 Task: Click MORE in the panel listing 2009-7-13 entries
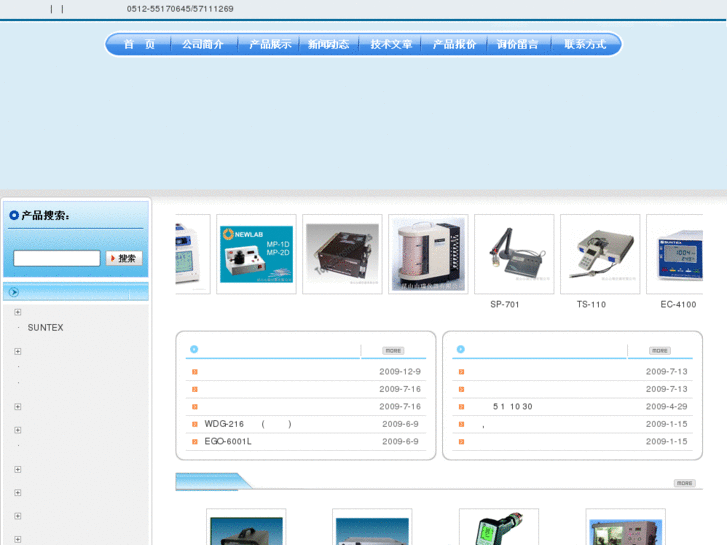click(660, 351)
